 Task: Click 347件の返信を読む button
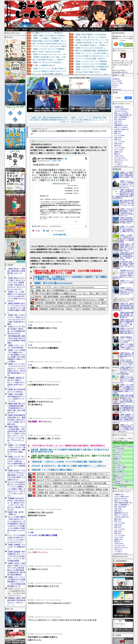(x=60, y=235)
